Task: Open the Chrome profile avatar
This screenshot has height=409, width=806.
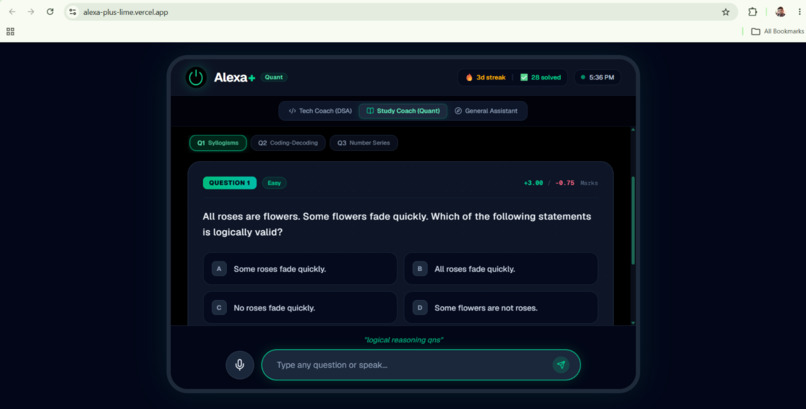Action: pyautogui.click(x=780, y=12)
